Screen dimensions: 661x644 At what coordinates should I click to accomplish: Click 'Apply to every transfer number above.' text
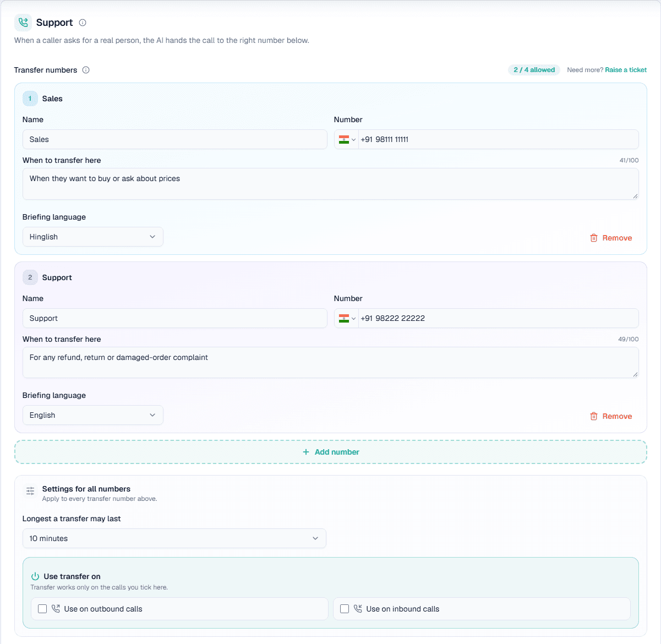click(x=100, y=499)
